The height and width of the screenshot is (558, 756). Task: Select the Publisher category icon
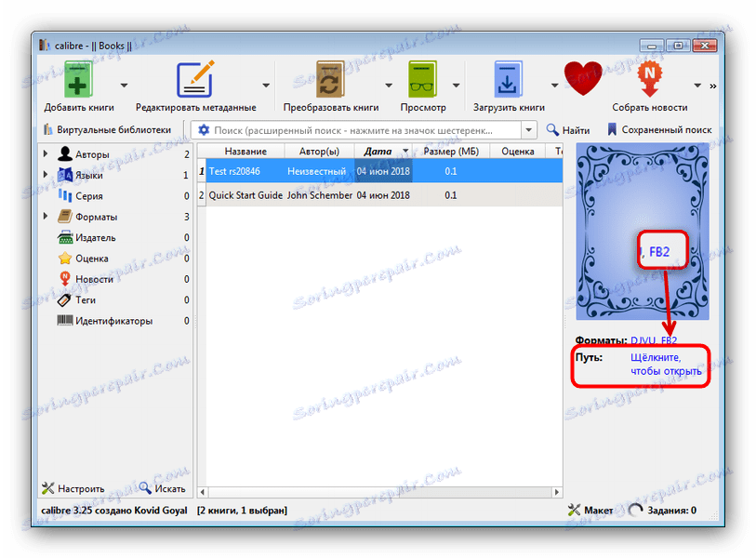(x=64, y=237)
